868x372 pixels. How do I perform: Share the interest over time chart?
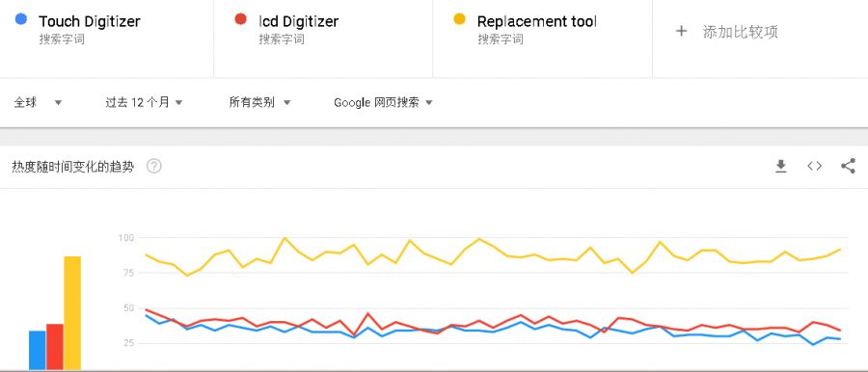point(848,166)
